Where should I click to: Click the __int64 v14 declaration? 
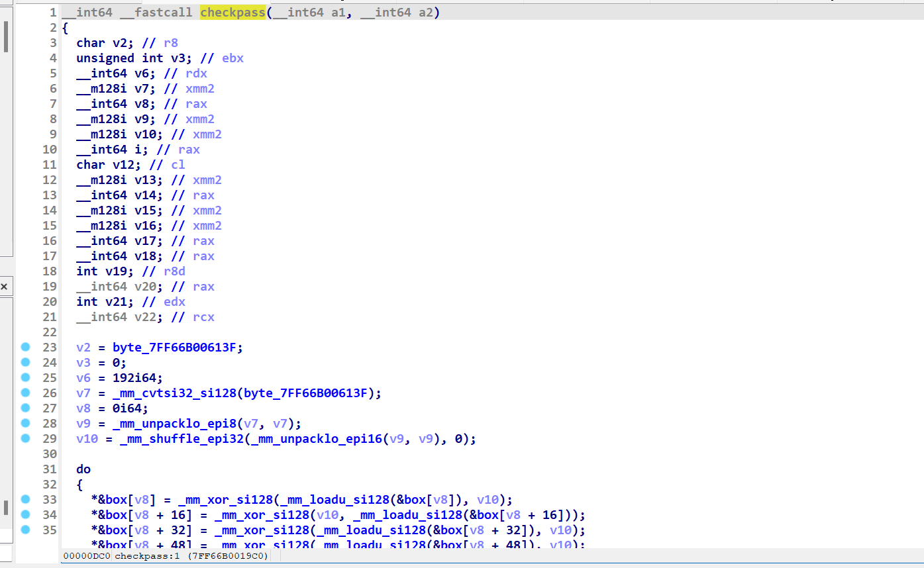click(x=120, y=195)
